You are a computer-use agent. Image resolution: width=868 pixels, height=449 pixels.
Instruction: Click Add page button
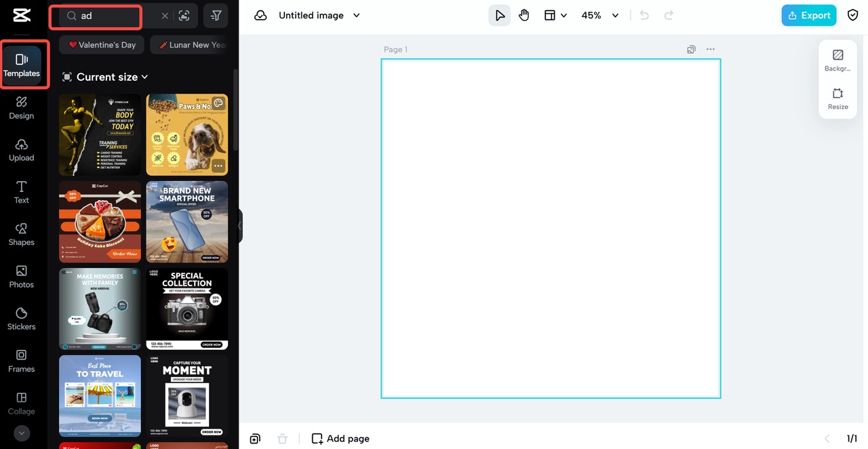coord(340,439)
